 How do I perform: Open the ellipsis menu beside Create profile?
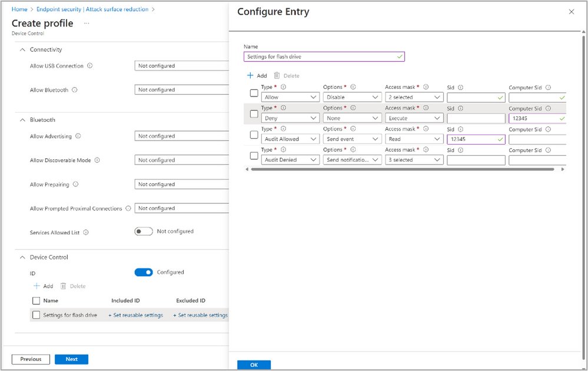(x=87, y=24)
